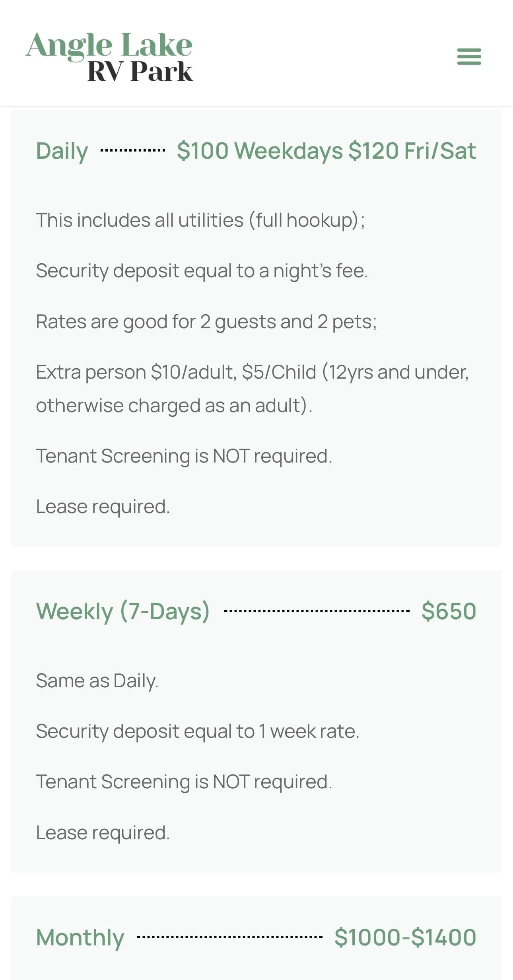Click the Weekly (7-Days) heading
Image resolution: width=513 pixels, height=980 pixels.
point(123,611)
